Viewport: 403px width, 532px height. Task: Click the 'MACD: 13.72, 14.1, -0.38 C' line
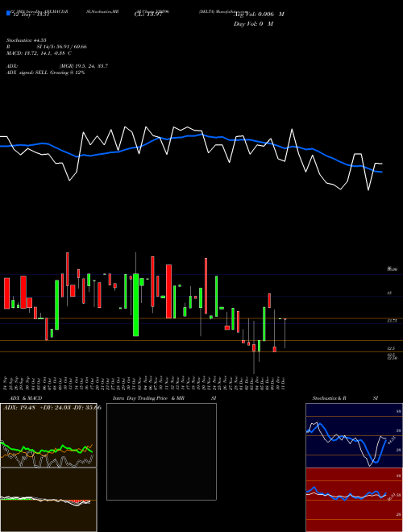(39, 53)
